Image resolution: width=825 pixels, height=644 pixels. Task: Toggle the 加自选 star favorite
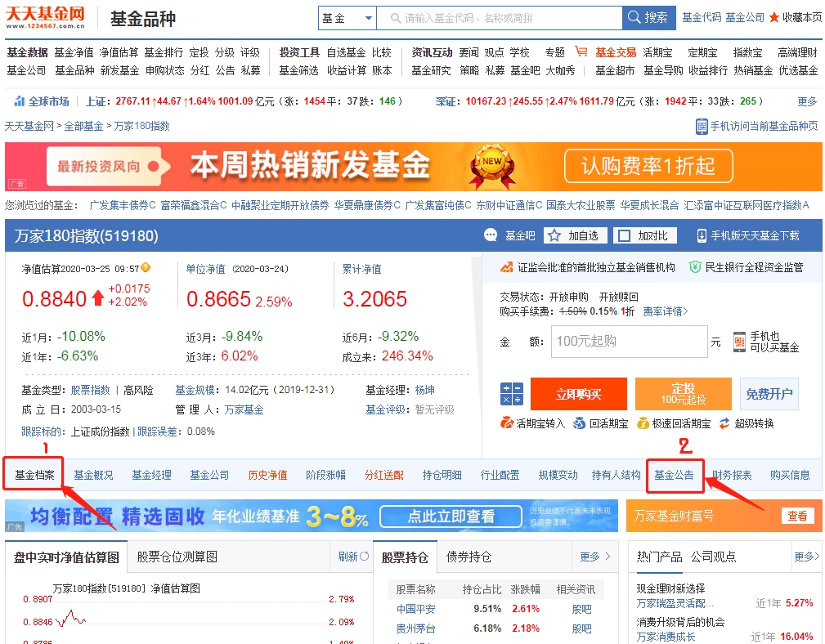coord(554,235)
